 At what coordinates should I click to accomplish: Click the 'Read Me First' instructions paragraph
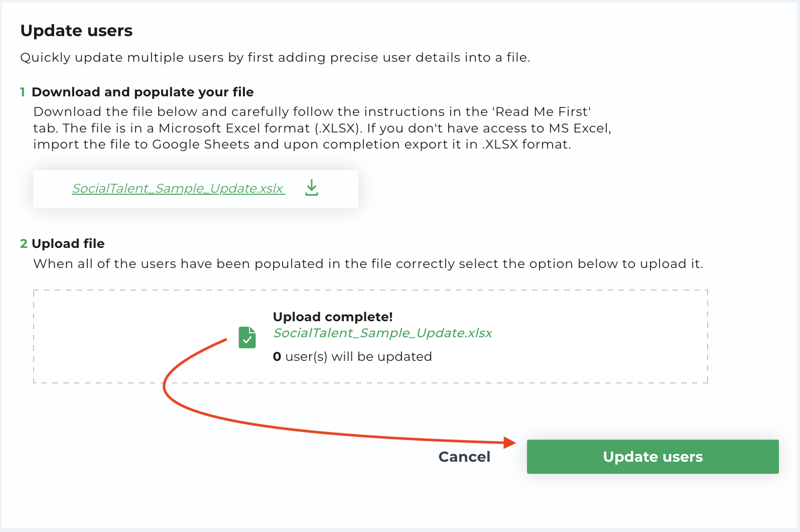pos(322,128)
